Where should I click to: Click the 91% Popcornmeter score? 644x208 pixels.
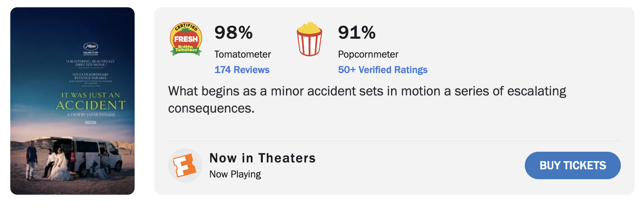click(357, 33)
